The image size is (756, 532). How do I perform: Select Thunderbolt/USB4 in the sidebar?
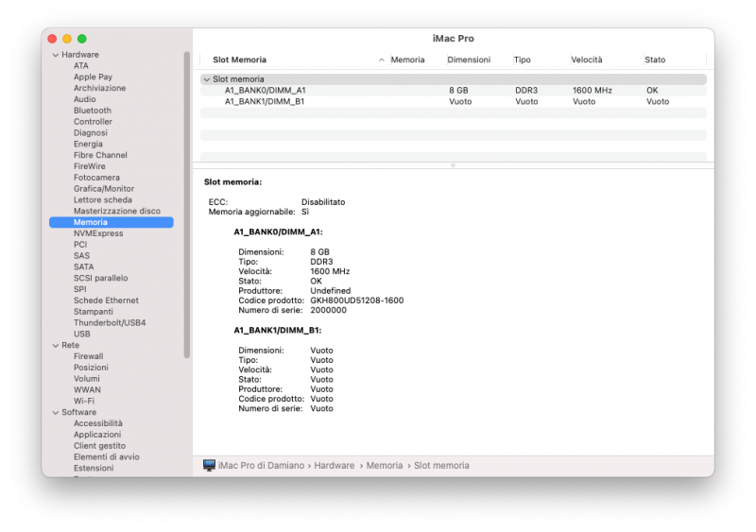click(110, 323)
